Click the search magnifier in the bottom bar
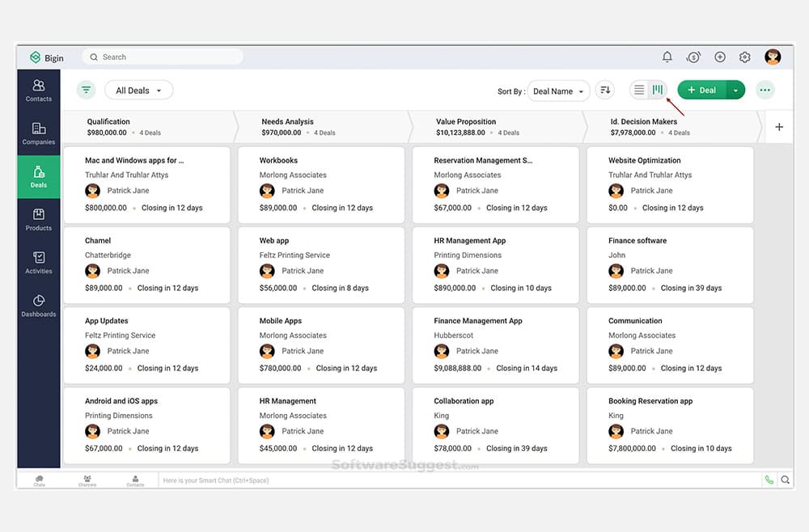The image size is (809, 532). [x=785, y=480]
